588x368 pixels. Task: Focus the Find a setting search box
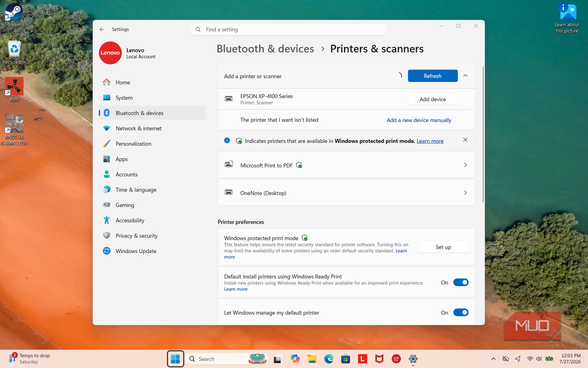pos(289,29)
